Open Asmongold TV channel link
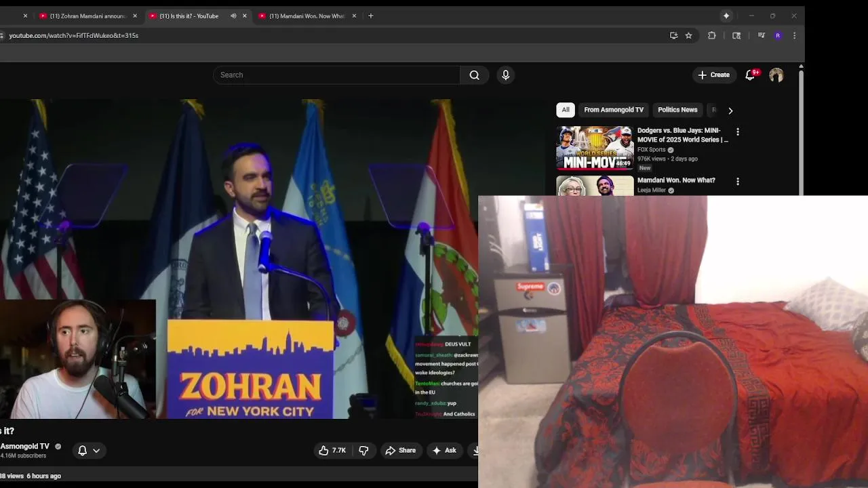868x488 pixels. coord(25,447)
